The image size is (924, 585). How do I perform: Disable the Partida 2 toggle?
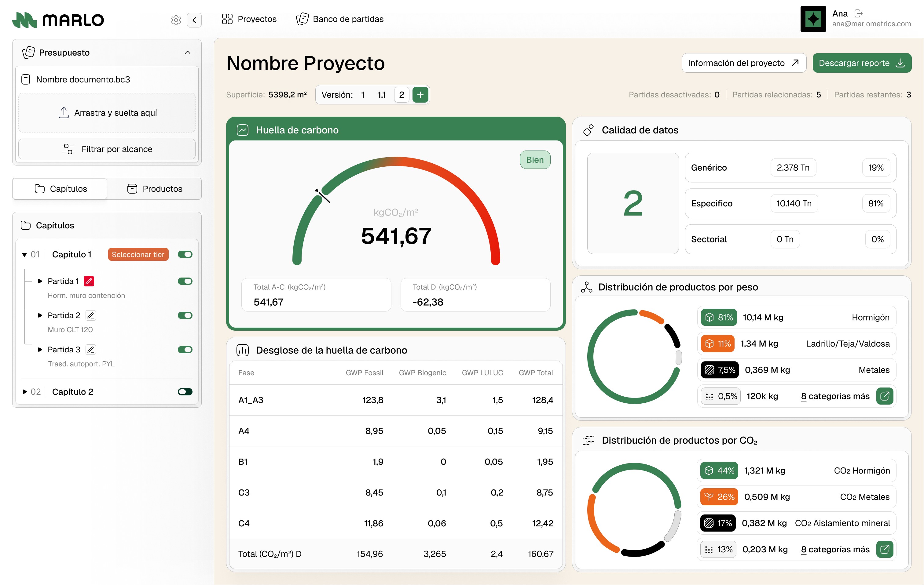tap(185, 315)
